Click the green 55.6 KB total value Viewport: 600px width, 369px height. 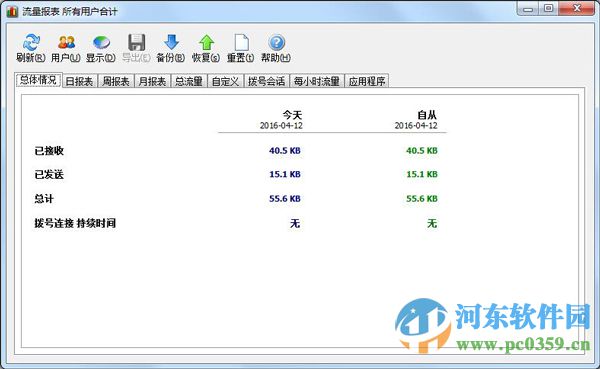[x=422, y=199]
